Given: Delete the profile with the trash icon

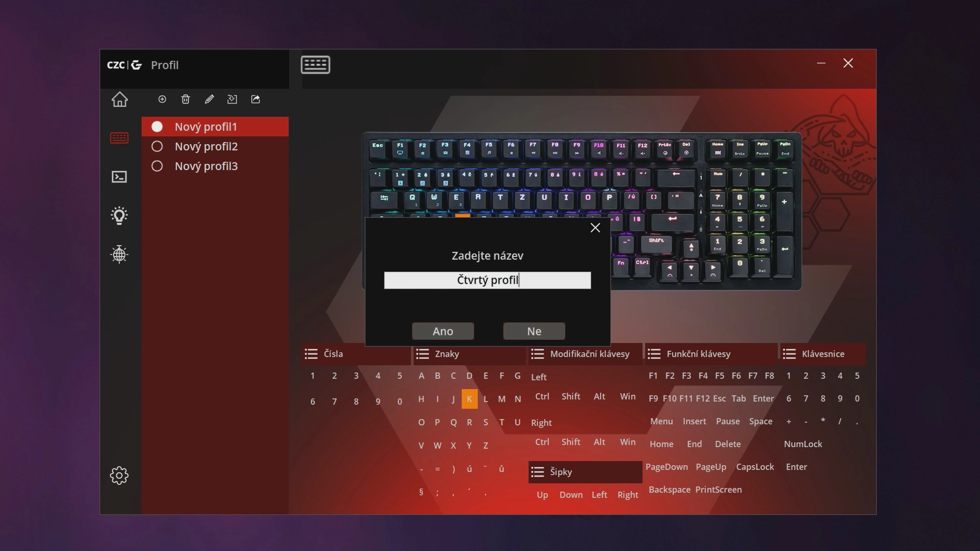Looking at the screenshot, I should (185, 99).
